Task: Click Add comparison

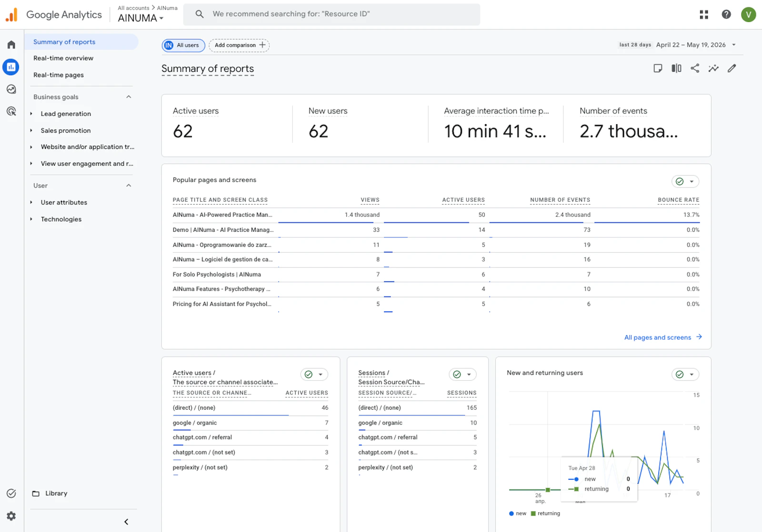Action: (x=239, y=45)
